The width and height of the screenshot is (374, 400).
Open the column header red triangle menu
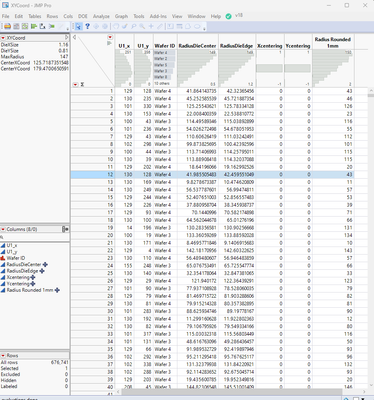[x=110, y=37]
